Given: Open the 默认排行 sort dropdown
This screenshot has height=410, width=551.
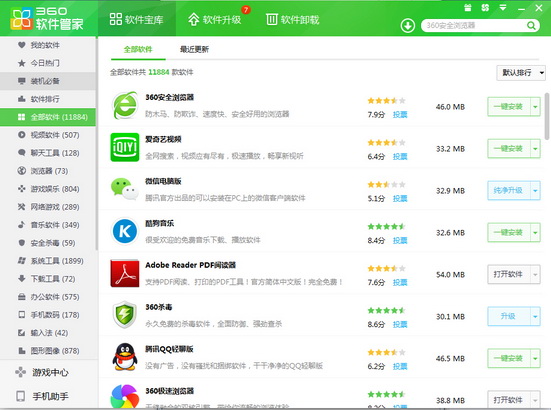Looking at the screenshot, I should click(x=521, y=73).
